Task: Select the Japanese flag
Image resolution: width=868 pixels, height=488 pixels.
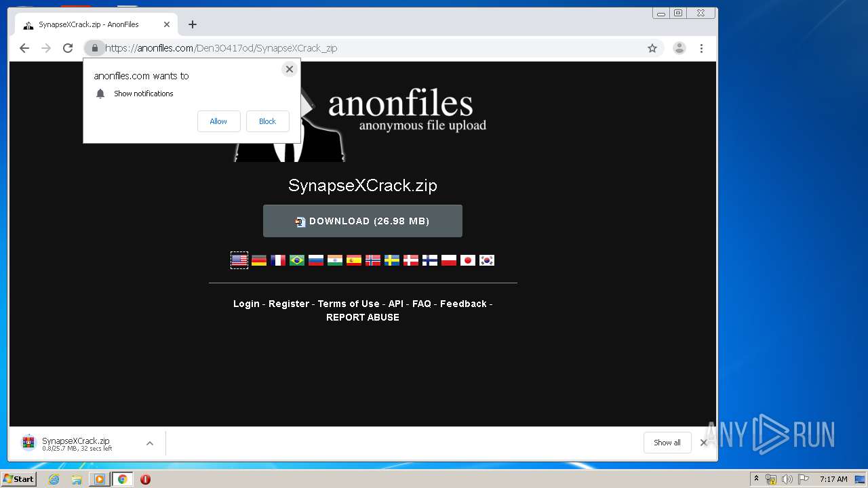Action: 468,260
